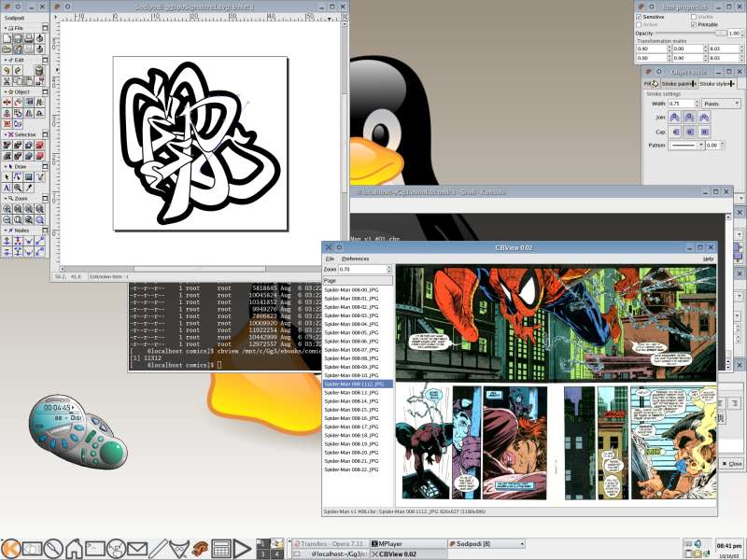Viewport: 747px width, 560px height.
Task: Select the middle cap style toggle
Action: pyautogui.click(x=689, y=132)
